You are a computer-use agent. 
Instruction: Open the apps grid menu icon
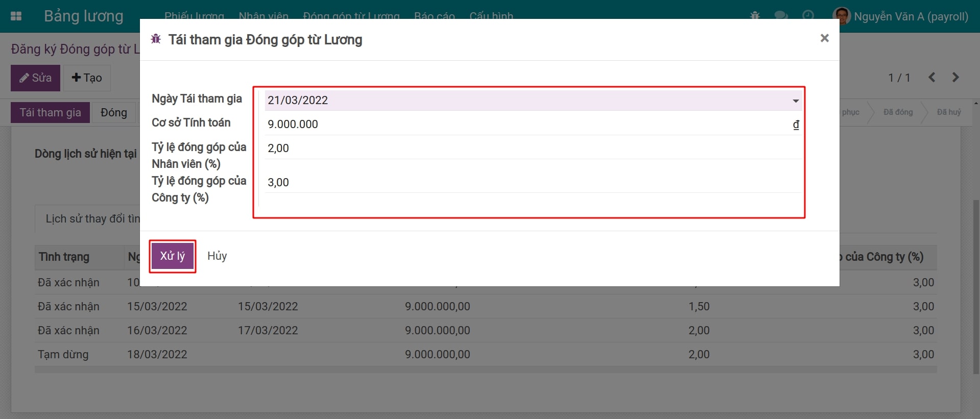coord(16,16)
